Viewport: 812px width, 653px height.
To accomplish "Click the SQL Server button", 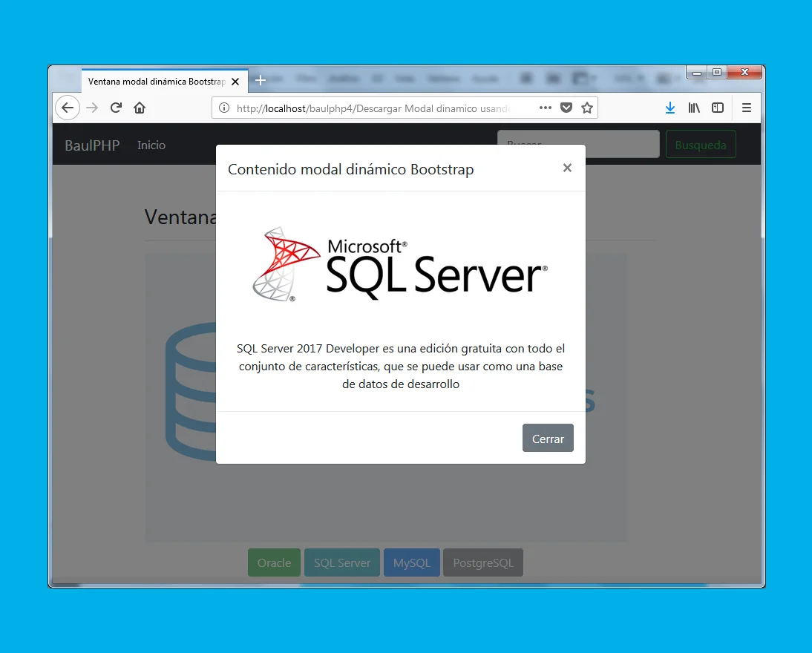I will click(x=341, y=562).
